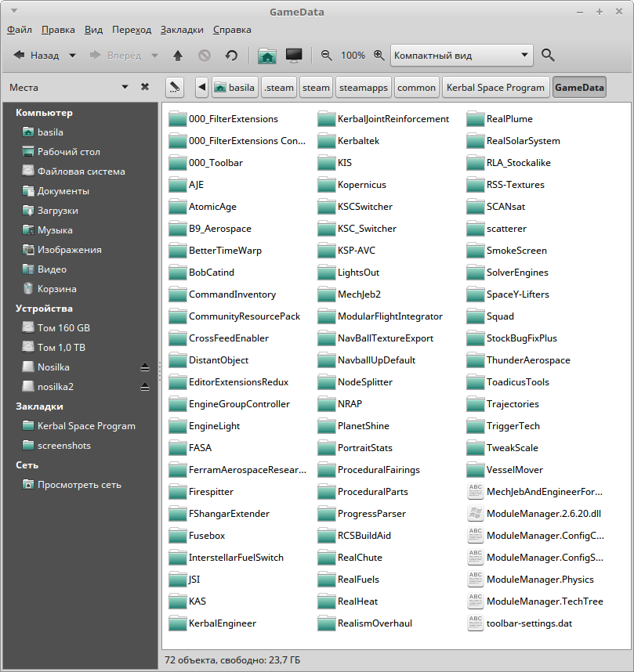Select the ModuleManager.Physics file icon

click(475, 580)
